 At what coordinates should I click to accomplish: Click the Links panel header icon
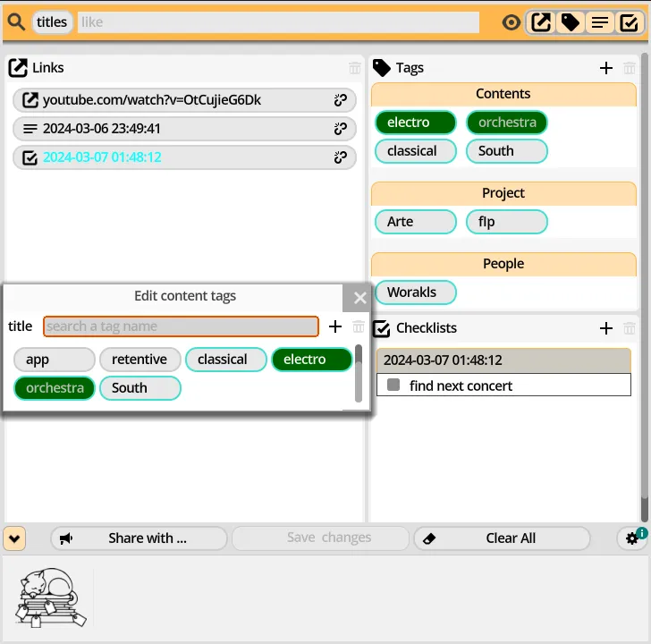pos(18,68)
